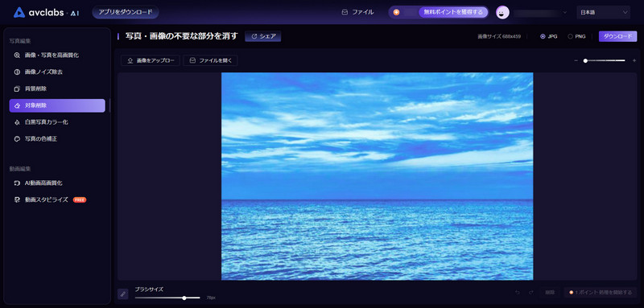This screenshot has height=308, width=644.
Task: Click the smiley user avatar
Action: [x=502, y=12]
